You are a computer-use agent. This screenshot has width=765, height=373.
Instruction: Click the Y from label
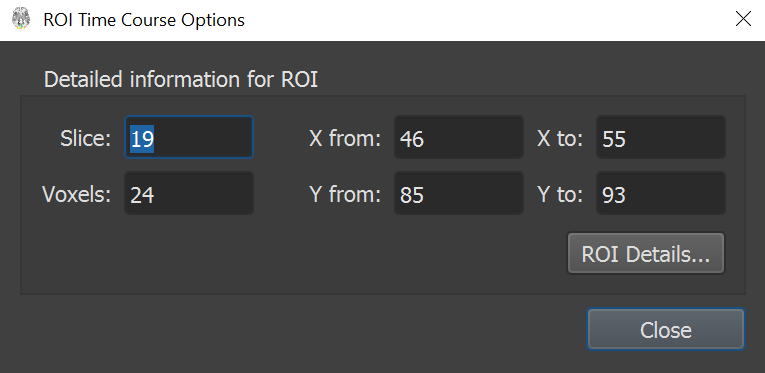(x=345, y=194)
